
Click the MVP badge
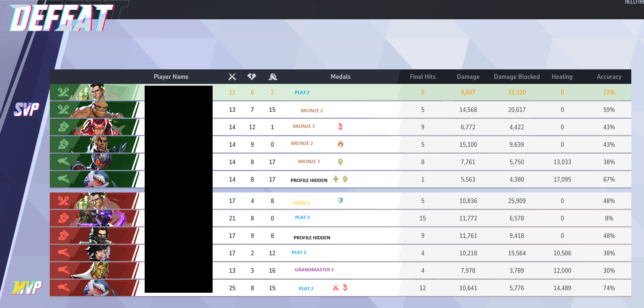tap(27, 288)
